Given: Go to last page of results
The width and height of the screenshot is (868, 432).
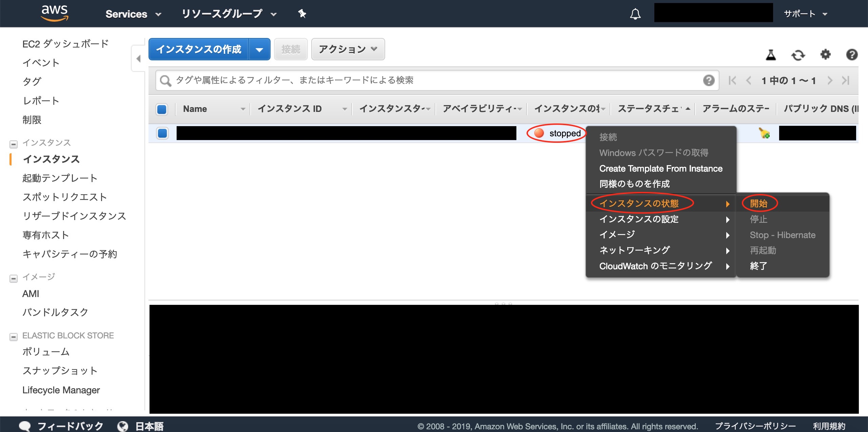Looking at the screenshot, I should tap(846, 80).
